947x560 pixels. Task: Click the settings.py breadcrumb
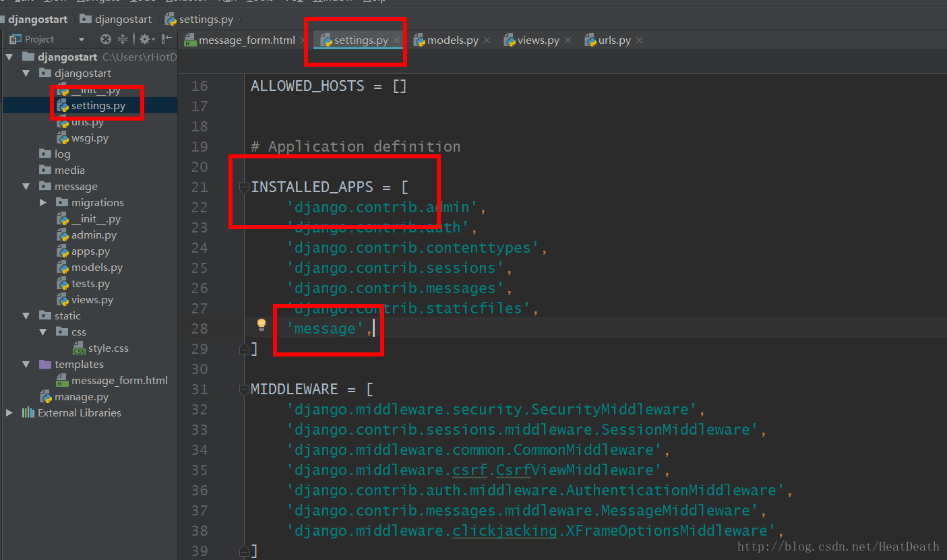[199, 19]
